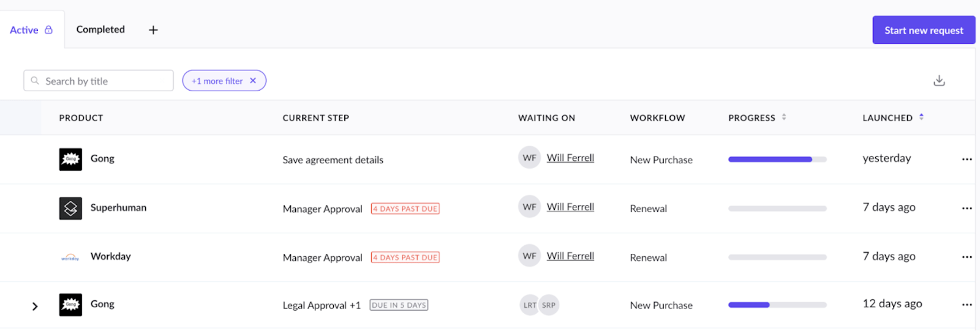Click 4 DAYS PAST DUE badge for Superhuman

pyautogui.click(x=405, y=209)
